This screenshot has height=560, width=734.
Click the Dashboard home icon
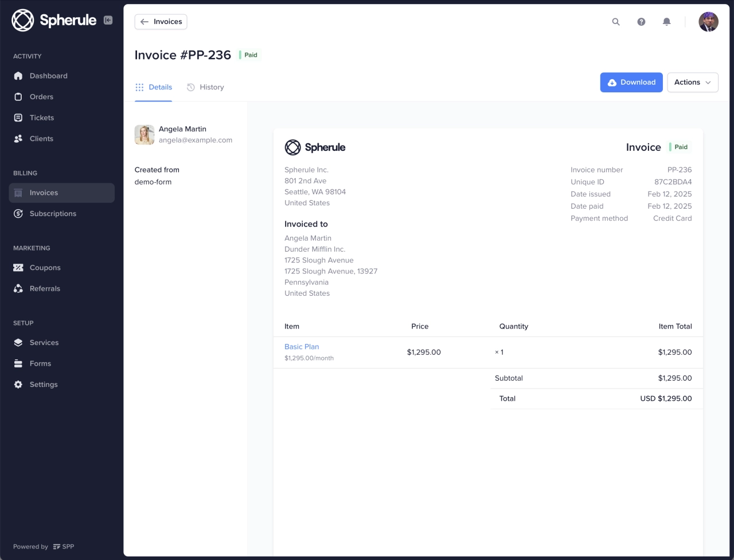(18, 76)
